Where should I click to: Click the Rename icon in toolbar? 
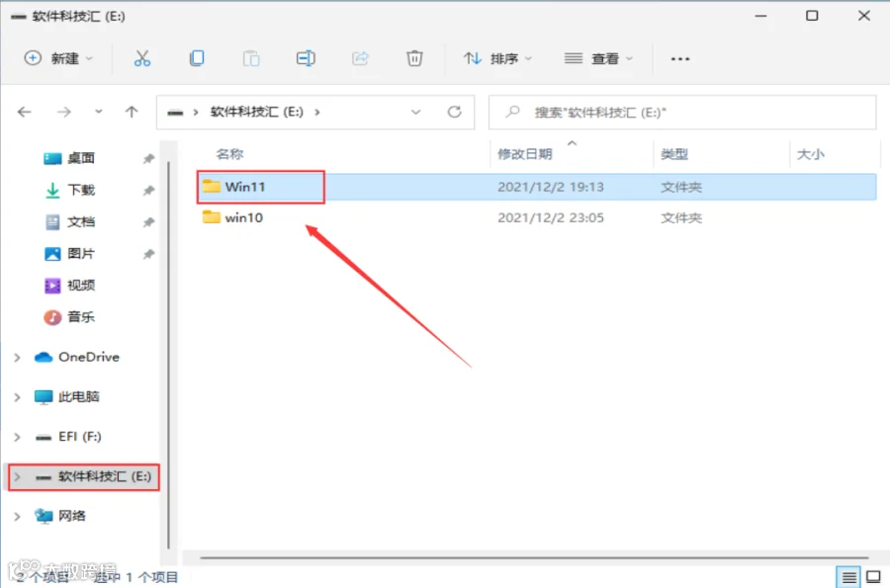tap(306, 58)
